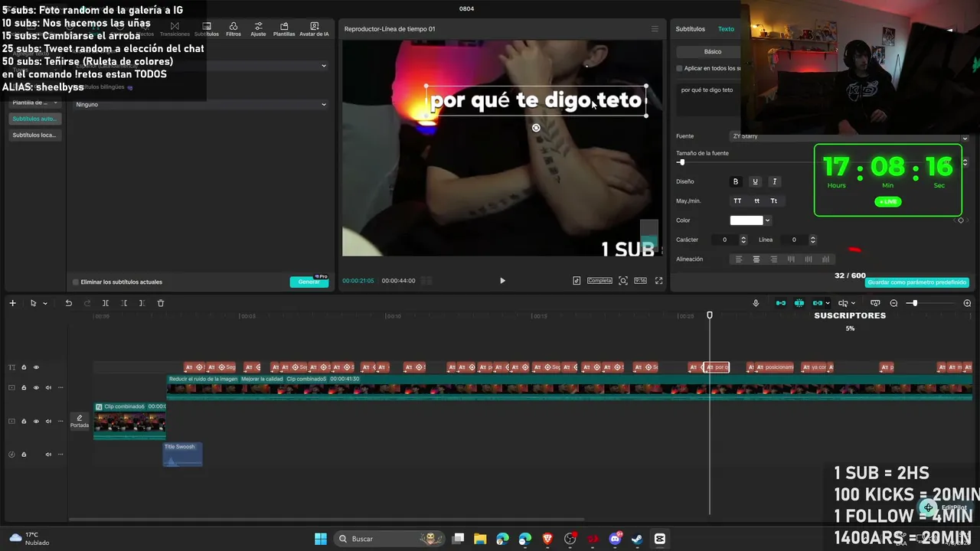Screen dimensions: 980x551
Task: Click the microphone record voiceover icon
Action: pos(756,303)
